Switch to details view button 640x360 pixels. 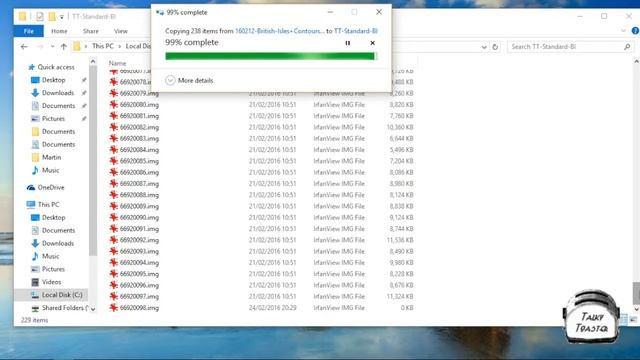click(x=624, y=320)
